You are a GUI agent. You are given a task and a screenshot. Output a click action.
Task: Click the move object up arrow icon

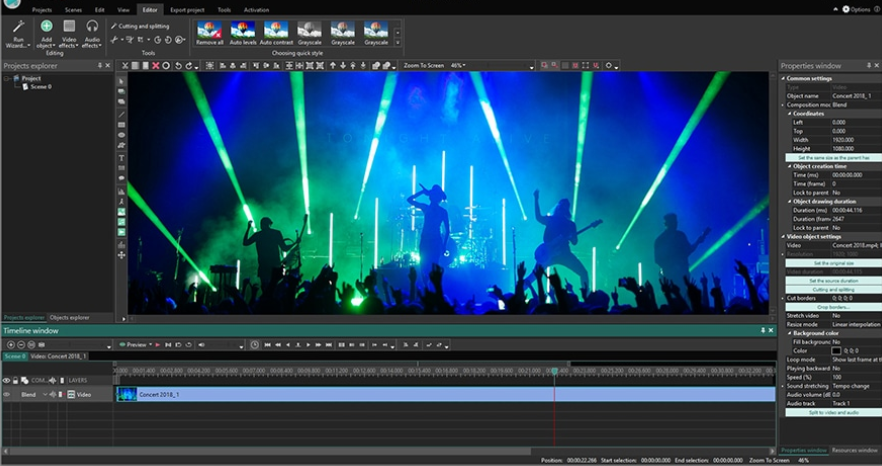pos(332,66)
